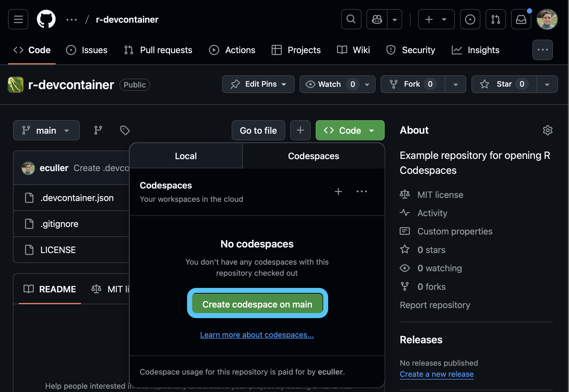Show more repository tabs ellipsis
The image size is (569, 392).
tap(543, 50)
